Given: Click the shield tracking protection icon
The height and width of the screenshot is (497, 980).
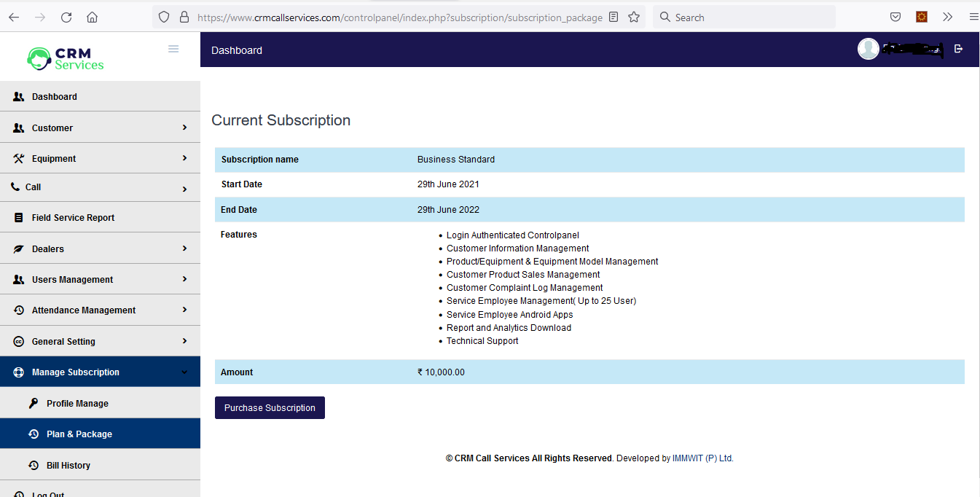Looking at the screenshot, I should [164, 17].
